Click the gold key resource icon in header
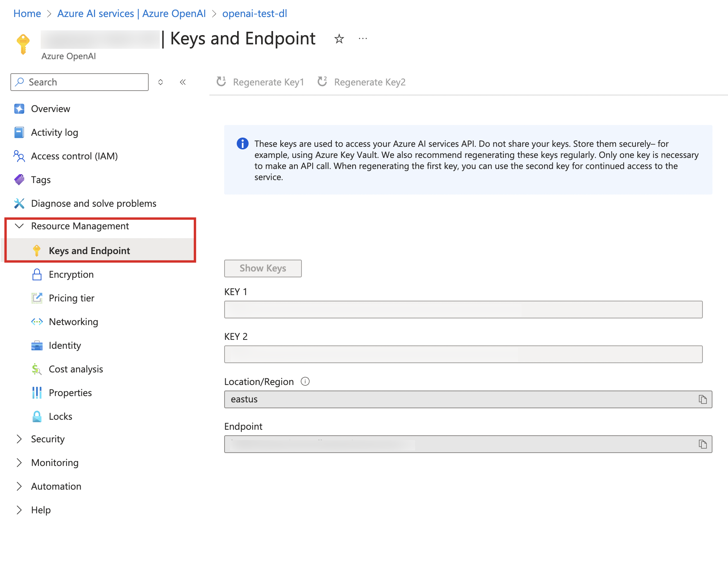This screenshot has width=728, height=571. (23, 44)
